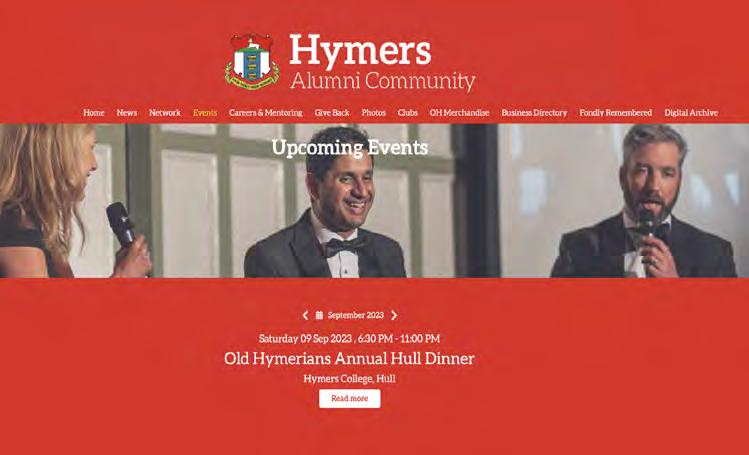Viewport: 749px width, 455px height.
Task: Select the September 2023 month label
Action: pyautogui.click(x=356, y=315)
